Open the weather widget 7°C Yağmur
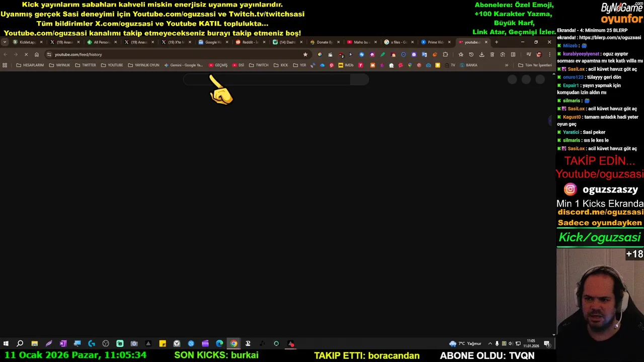 [465, 343]
